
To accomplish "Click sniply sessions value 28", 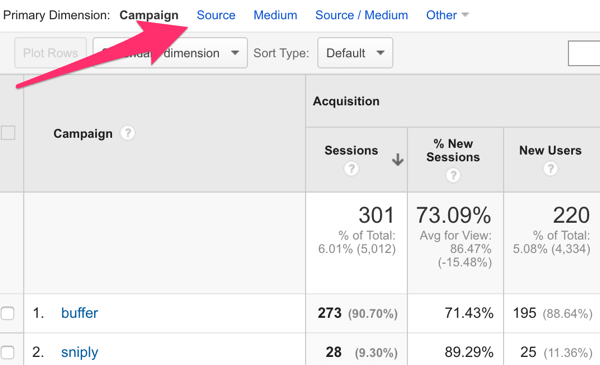I will (x=333, y=352).
